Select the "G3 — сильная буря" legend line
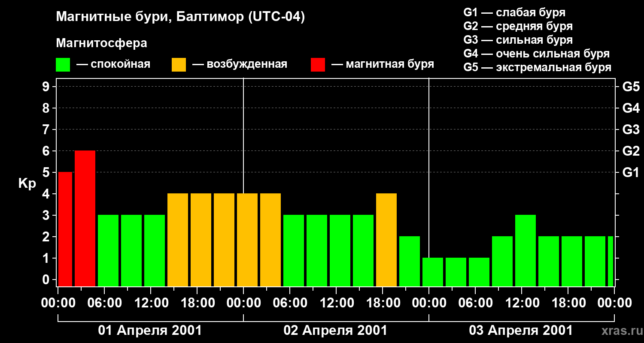 [518, 40]
